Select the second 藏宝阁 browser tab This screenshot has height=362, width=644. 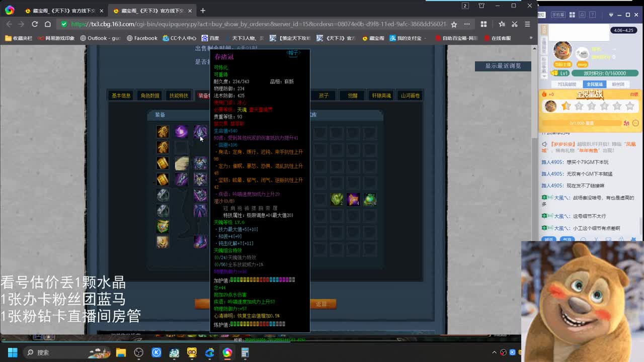152,11
